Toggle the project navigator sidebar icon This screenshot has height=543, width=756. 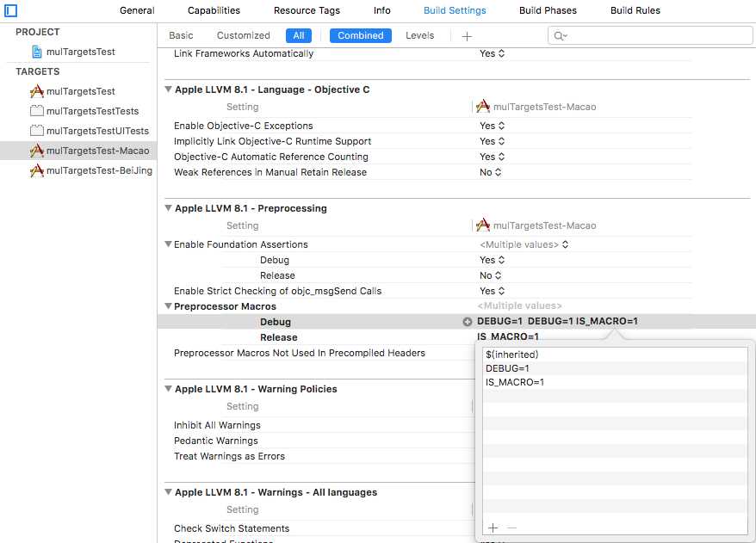tap(10, 10)
